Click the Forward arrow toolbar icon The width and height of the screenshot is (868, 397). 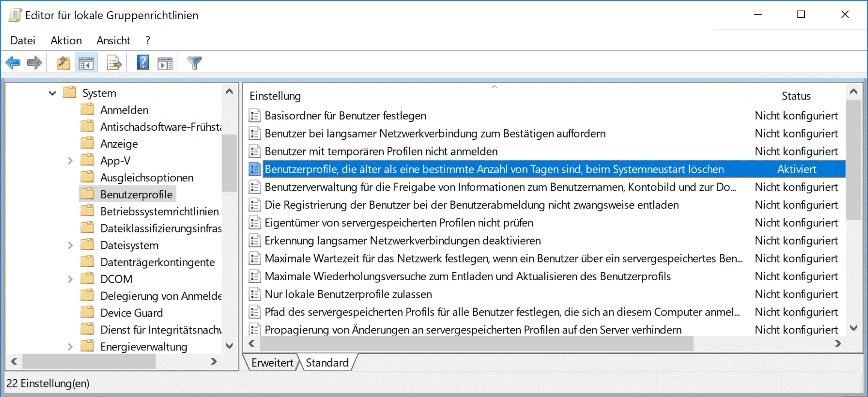point(35,63)
